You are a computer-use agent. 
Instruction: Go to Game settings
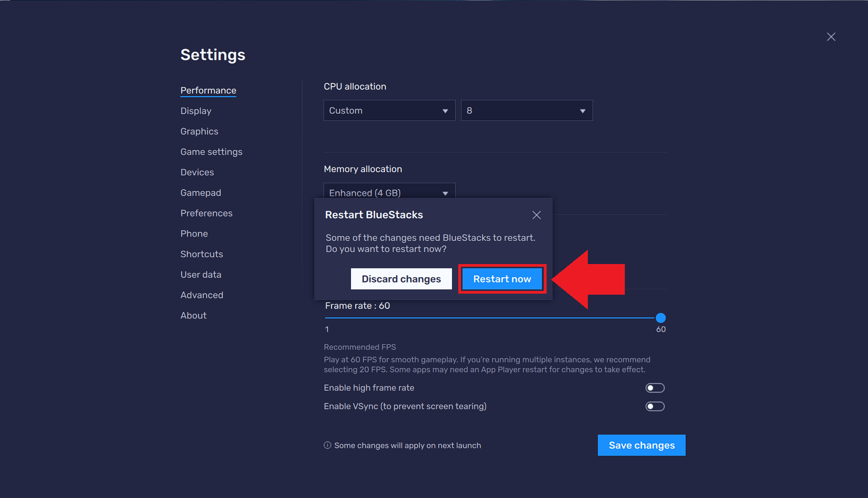click(x=211, y=152)
